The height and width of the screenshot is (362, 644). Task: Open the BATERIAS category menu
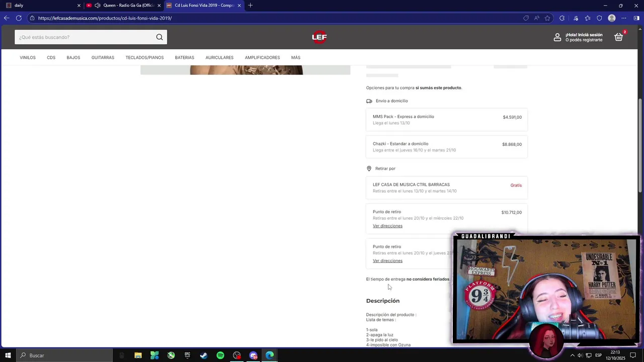185,58
